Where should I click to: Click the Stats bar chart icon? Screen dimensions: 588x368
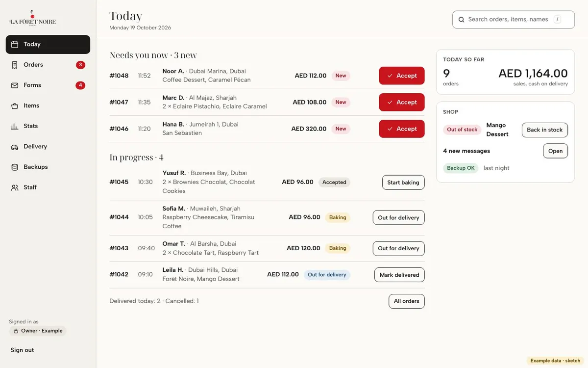pos(15,126)
